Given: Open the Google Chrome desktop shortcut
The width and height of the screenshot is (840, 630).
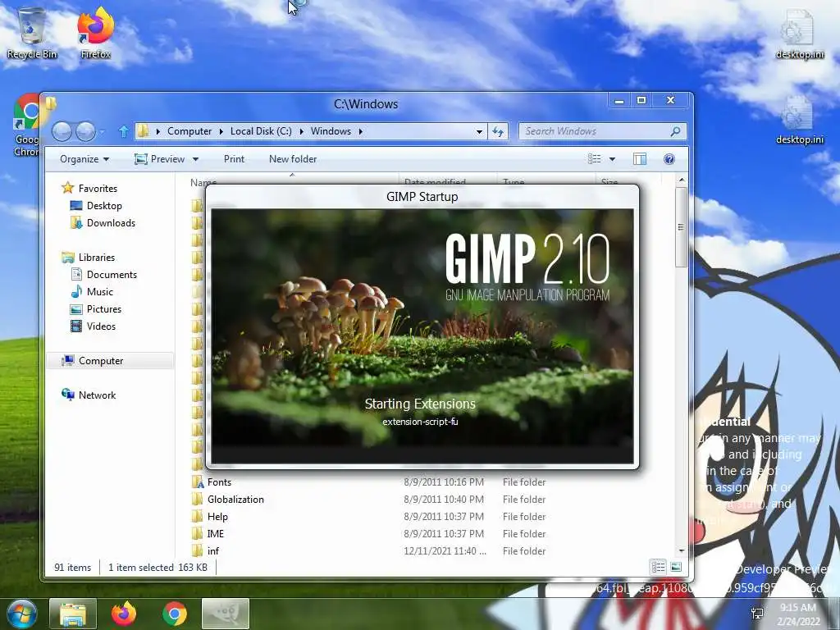Looking at the screenshot, I should click(x=27, y=125).
